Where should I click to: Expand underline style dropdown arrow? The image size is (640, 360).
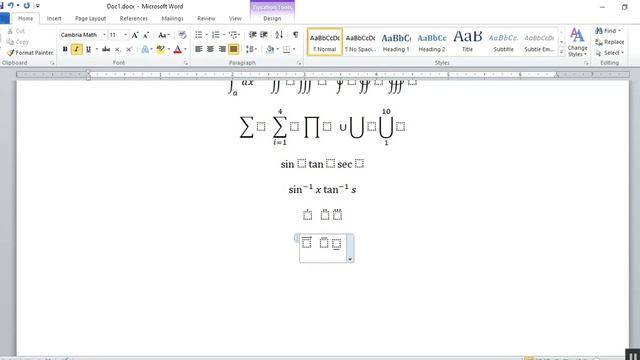click(x=97, y=49)
